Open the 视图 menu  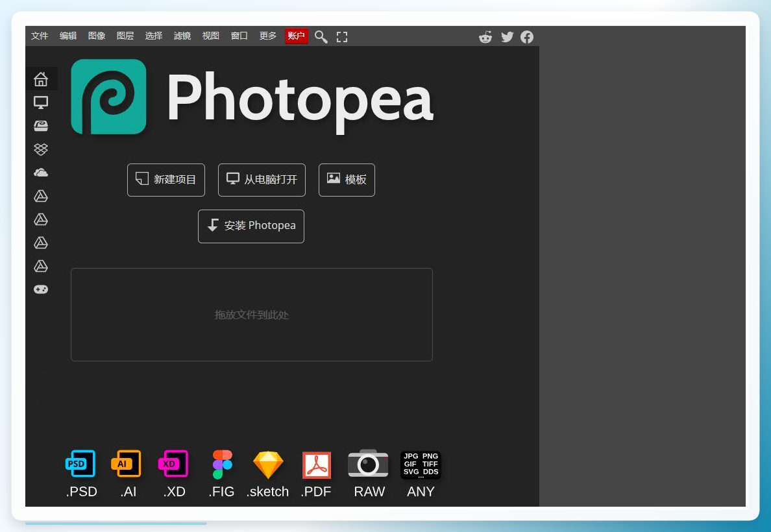click(x=210, y=36)
